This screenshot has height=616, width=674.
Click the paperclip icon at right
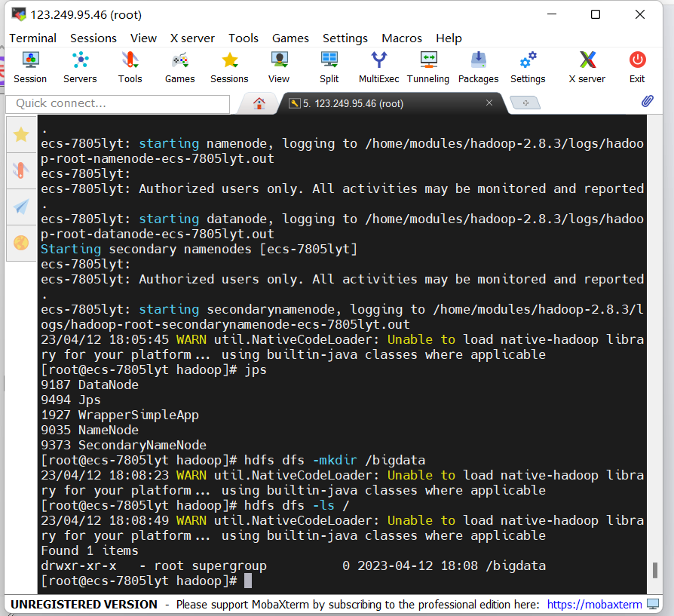(647, 102)
